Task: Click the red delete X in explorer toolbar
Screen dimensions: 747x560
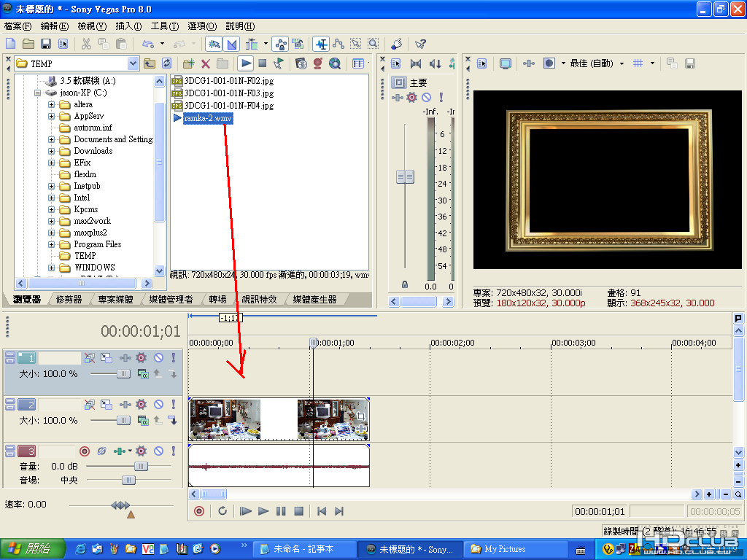Action: pos(206,63)
